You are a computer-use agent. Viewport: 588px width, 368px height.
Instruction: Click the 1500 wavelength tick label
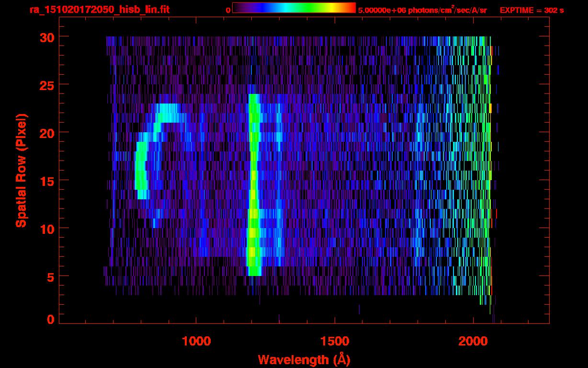click(x=334, y=341)
